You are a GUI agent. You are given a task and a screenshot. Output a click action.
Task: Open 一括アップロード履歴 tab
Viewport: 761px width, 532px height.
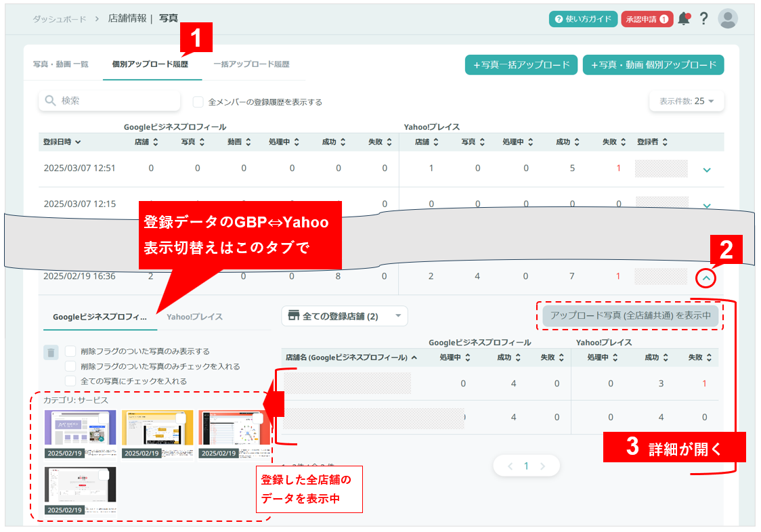(251, 64)
